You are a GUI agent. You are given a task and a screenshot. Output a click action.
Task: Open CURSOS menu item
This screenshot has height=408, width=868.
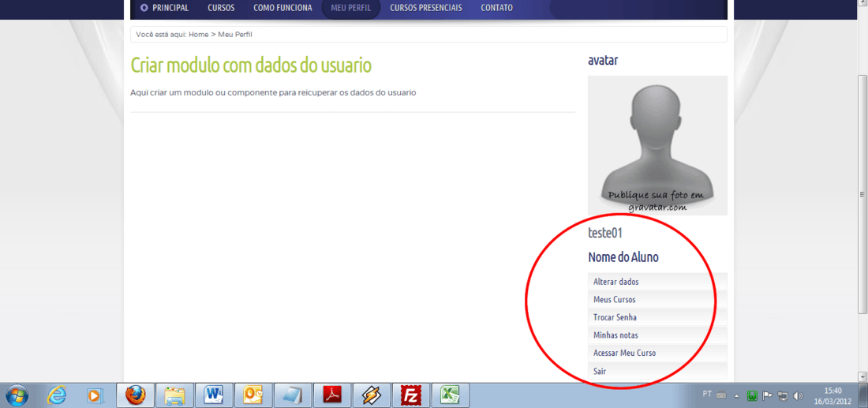221,8
